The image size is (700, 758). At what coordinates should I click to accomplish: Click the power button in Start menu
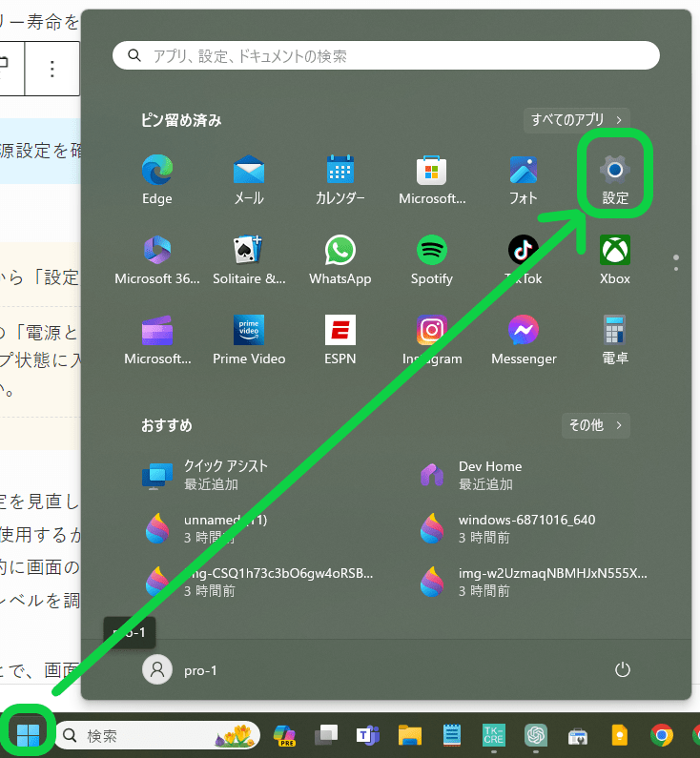[x=622, y=669]
